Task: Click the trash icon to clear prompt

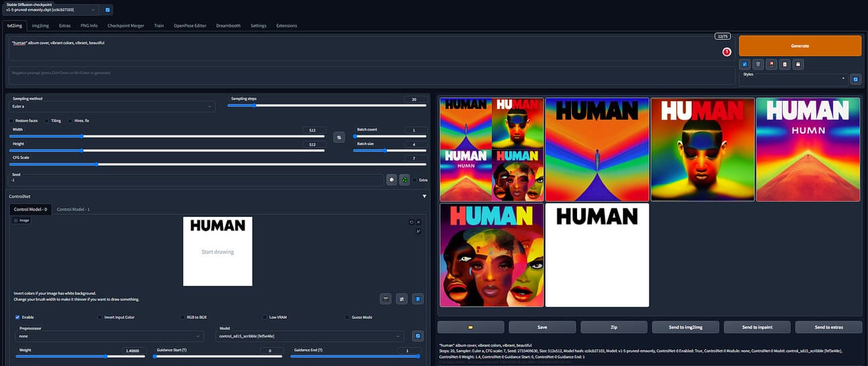Action: click(758, 64)
